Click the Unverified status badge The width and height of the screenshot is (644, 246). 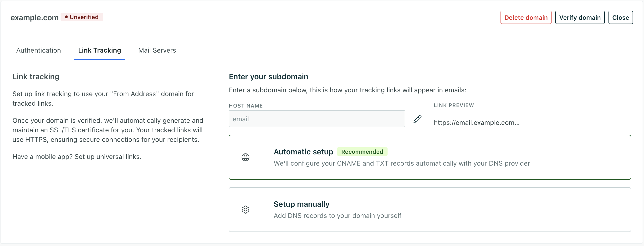point(82,17)
